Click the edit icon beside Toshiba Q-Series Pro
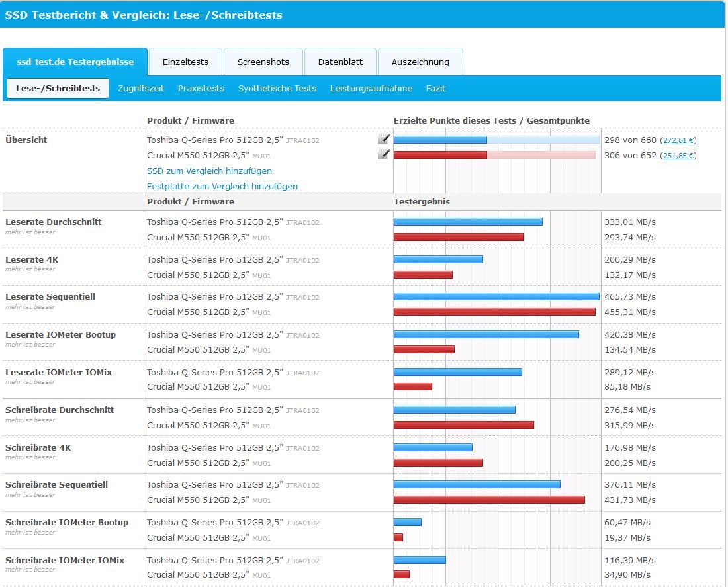Image resolution: width=728 pixels, height=587 pixels. [383, 139]
